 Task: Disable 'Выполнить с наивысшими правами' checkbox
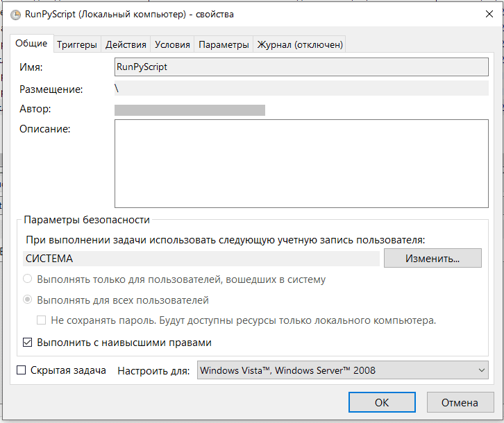tap(28, 342)
